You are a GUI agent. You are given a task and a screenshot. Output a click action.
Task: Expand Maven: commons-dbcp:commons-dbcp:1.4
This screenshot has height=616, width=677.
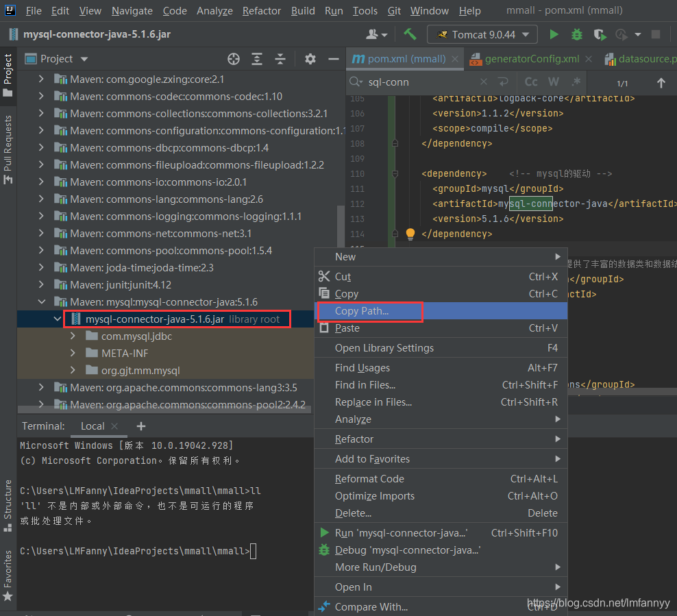(x=41, y=147)
